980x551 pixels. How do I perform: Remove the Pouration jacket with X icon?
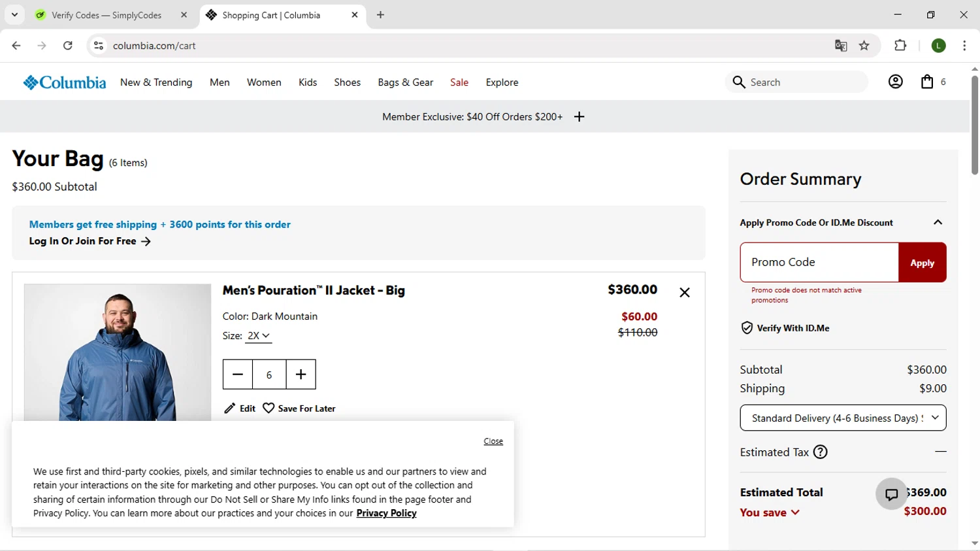pyautogui.click(x=685, y=292)
